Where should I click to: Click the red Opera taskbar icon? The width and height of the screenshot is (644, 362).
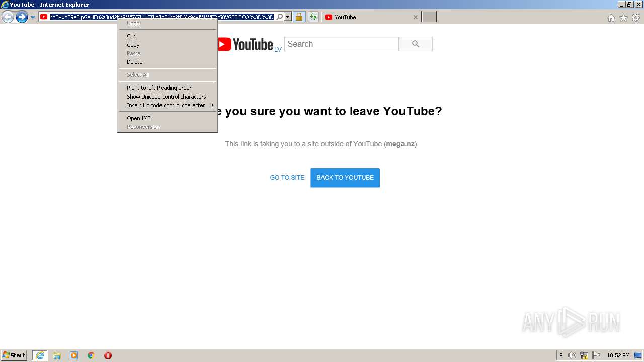[x=108, y=355]
